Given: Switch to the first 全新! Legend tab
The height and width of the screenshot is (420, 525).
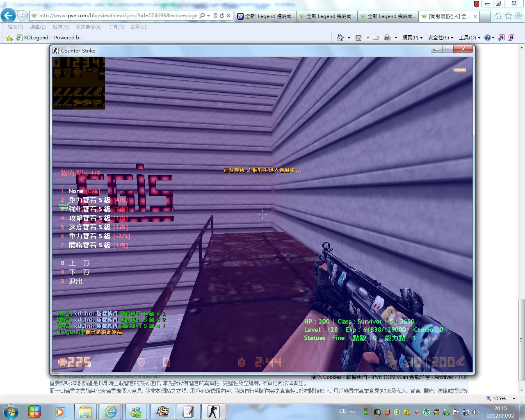Looking at the screenshot, I should (266, 16).
